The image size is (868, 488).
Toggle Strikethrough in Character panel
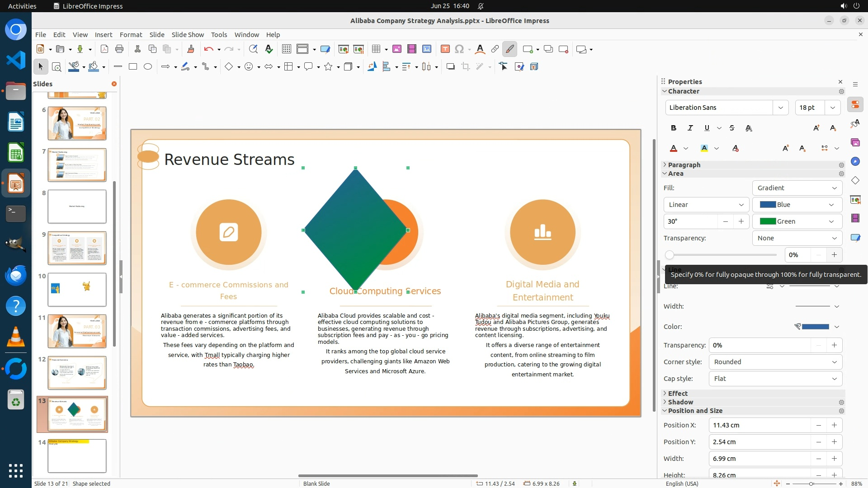tap(732, 128)
